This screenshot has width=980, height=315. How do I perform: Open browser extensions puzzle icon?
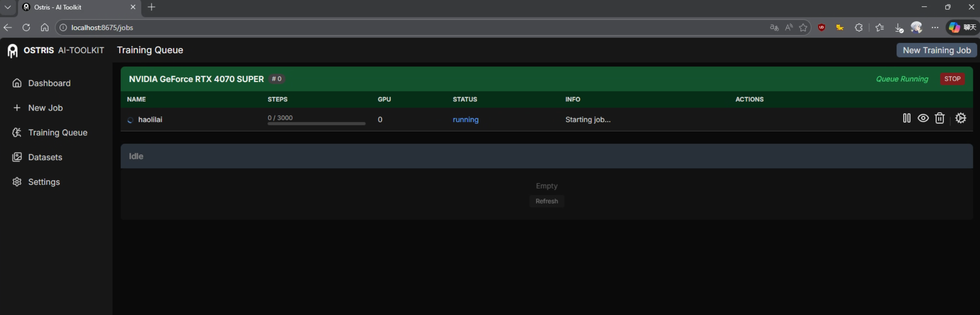tap(859, 28)
